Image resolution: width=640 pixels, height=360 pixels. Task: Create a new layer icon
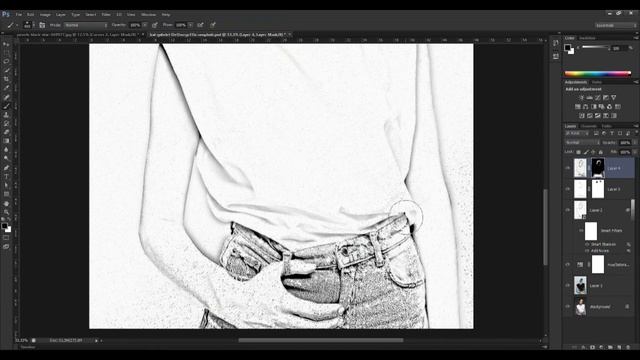pyautogui.click(x=619, y=347)
